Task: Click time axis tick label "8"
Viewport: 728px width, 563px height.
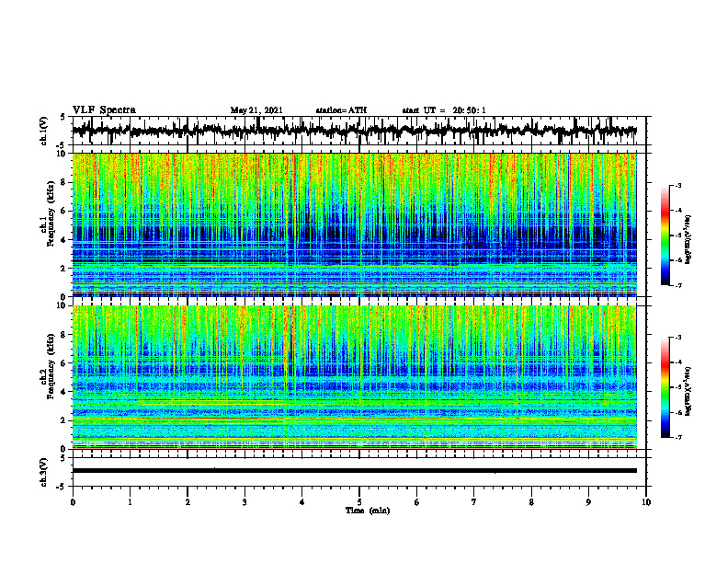Action: pos(531,502)
